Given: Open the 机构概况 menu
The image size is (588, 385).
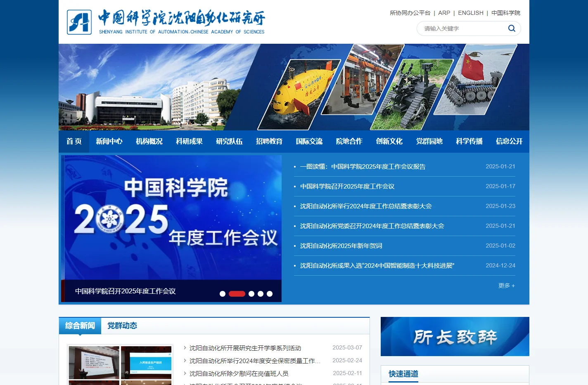Looking at the screenshot, I should (149, 141).
